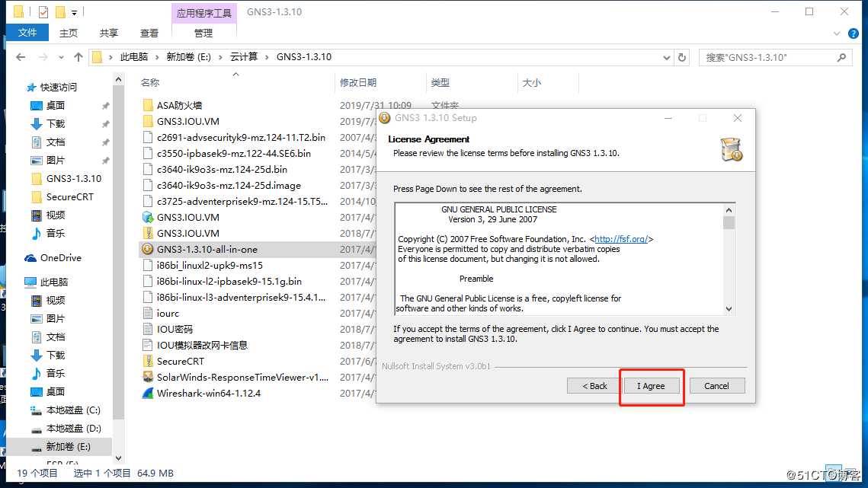This screenshot has width=868, height=488.
Task: Go up one folder level
Action: click(x=78, y=57)
